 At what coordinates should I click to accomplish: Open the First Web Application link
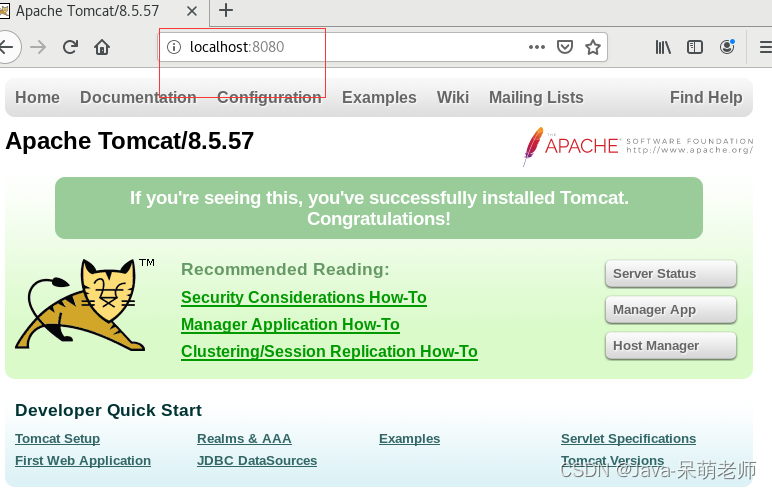[x=83, y=460]
